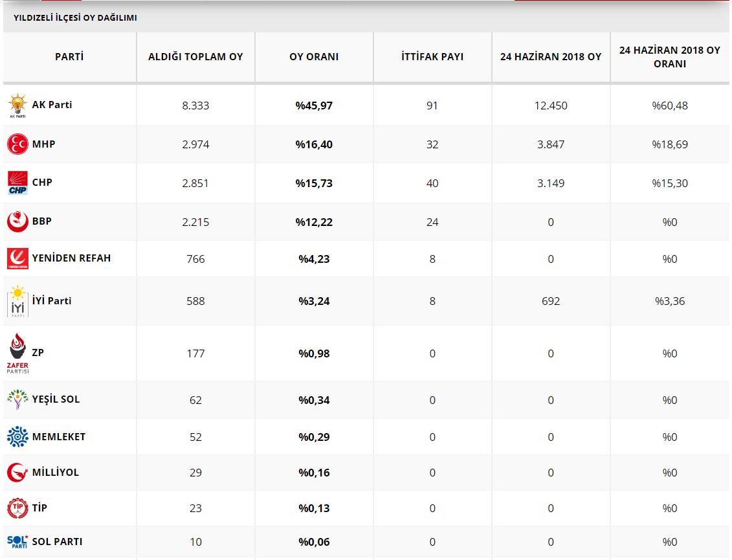This screenshot has width=732, height=560.
Task: Click the ALDIĞI TOPLAM OY column header
Action: pos(195,57)
